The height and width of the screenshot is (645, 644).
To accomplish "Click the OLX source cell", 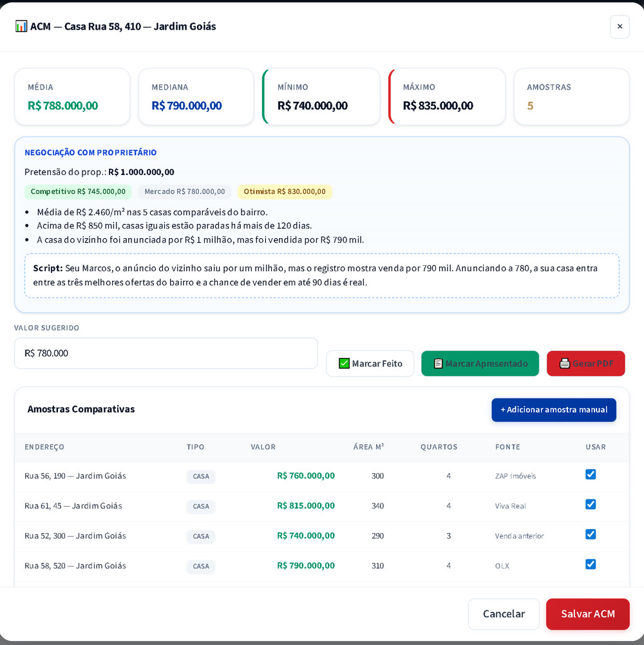I will point(502,566).
